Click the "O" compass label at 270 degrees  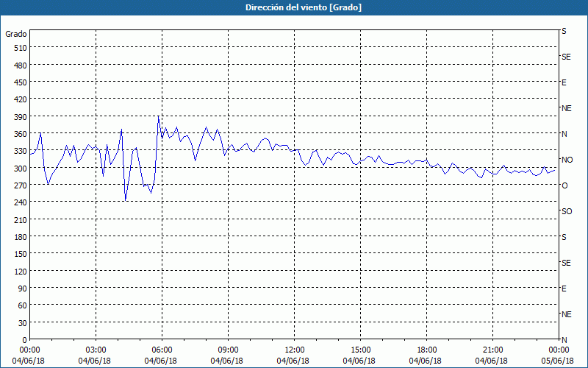click(x=564, y=186)
